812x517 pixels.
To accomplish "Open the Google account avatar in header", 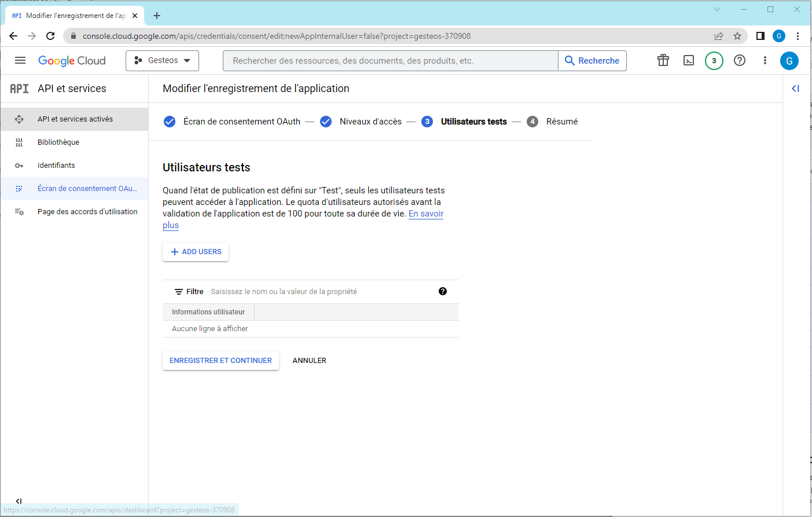I will click(x=789, y=61).
